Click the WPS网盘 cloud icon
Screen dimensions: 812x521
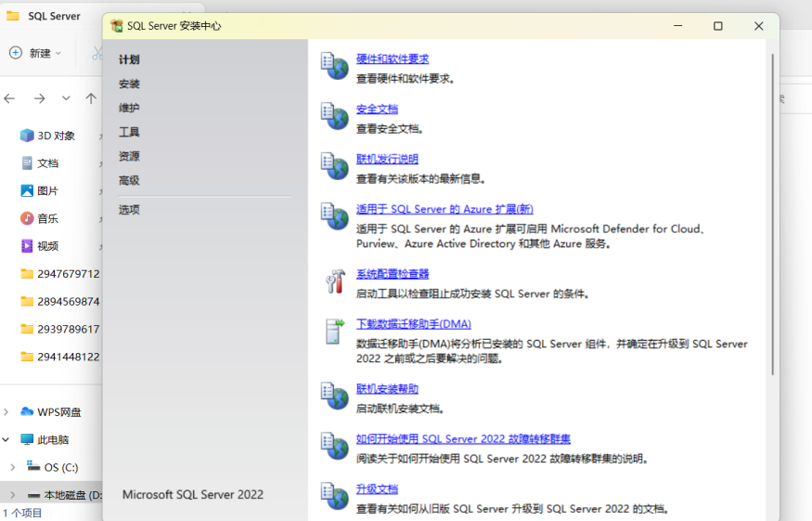[27, 411]
